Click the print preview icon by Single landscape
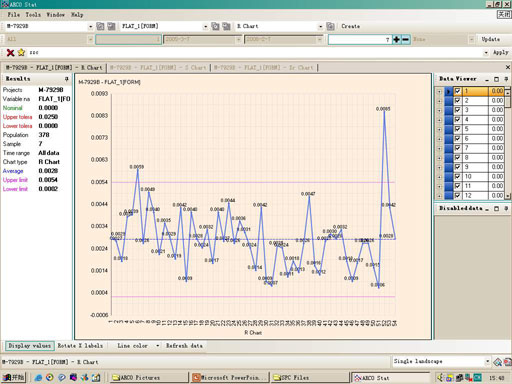 tap(498, 362)
